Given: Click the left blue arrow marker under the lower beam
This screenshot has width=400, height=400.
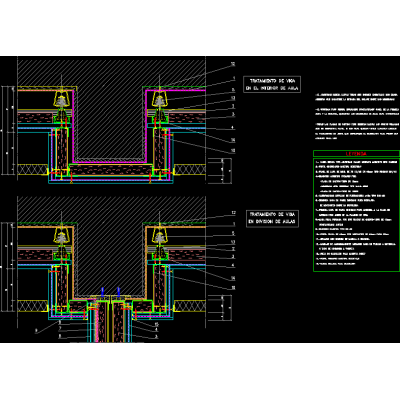Looking at the screenshot, I should point(103,292).
